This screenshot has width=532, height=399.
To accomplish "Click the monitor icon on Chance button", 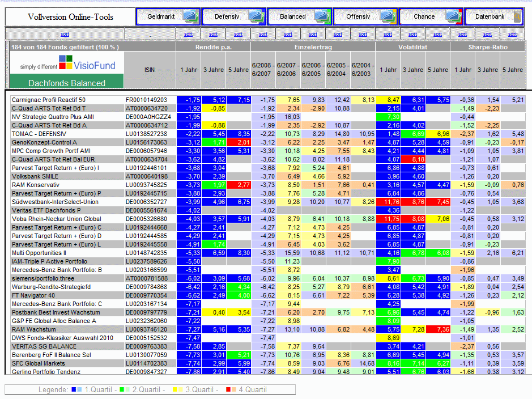I will point(453,16).
